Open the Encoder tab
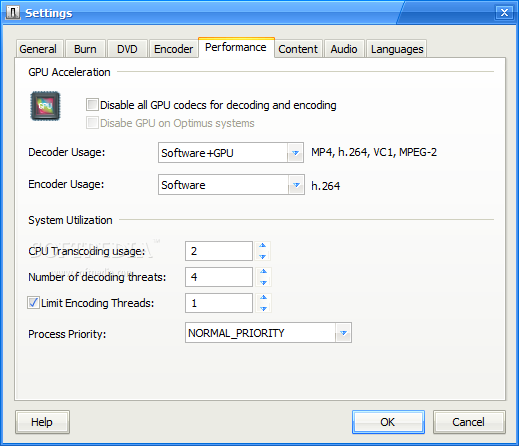This screenshot has height=446, width=519. 173,49
